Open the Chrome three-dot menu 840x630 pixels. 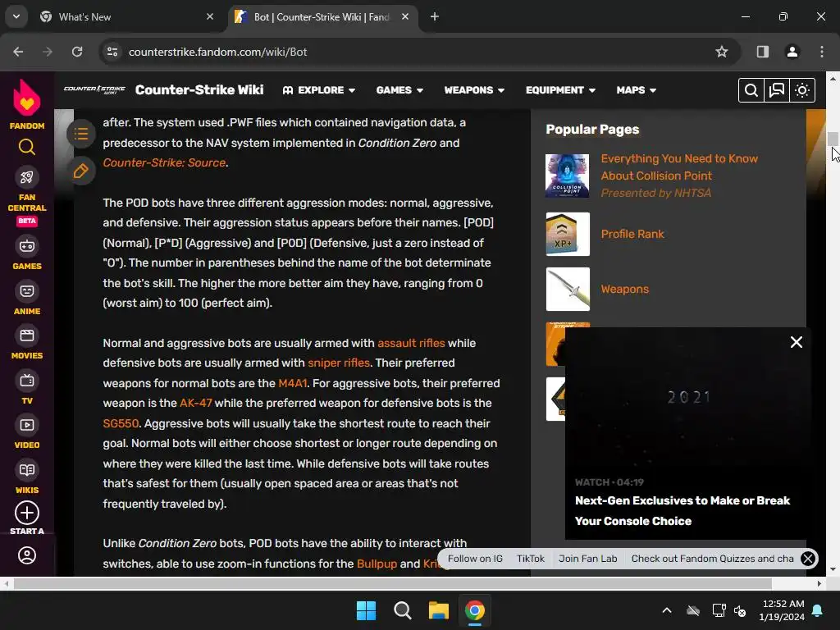(822, 52)
